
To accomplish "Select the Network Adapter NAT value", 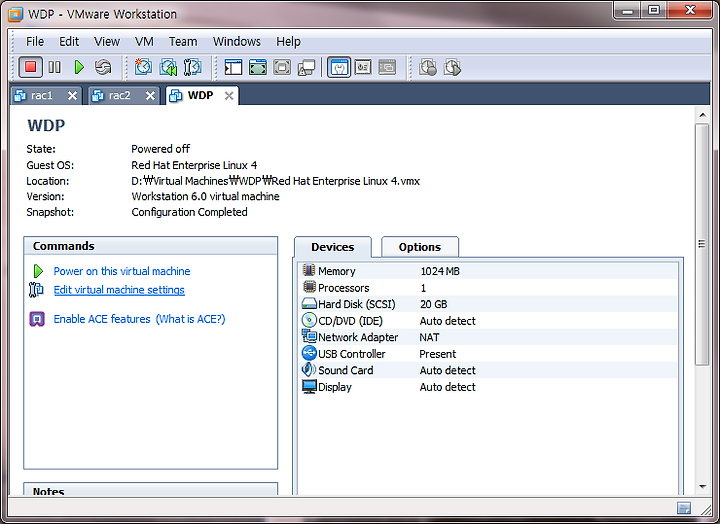I will click(429, 337).
